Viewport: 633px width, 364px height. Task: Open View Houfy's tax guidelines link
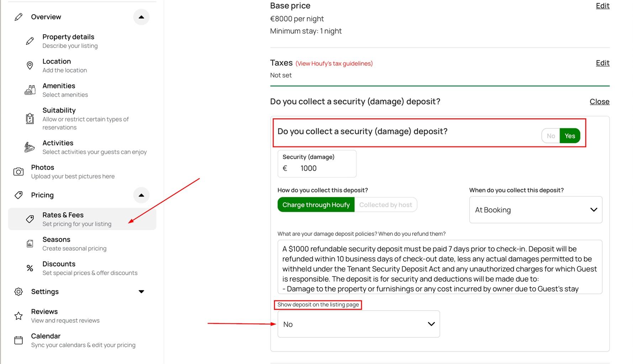pyautogui.click(x=334, y=64)
